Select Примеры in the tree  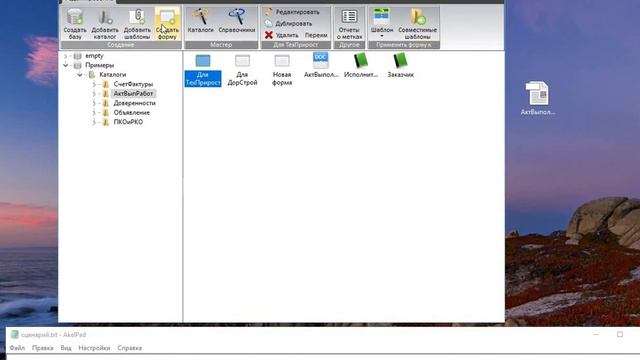pyautogui.click(x=100, y=65)
